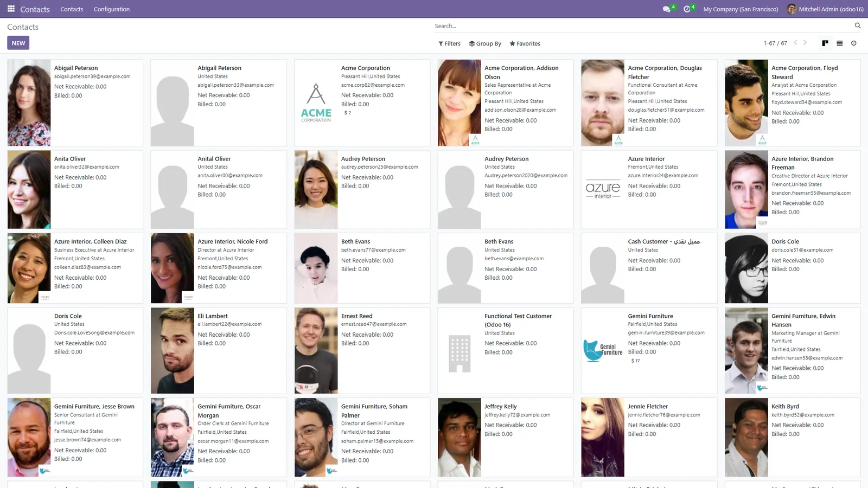The width and height of the screenshot is (868, 488).
Task: Click the NEW button
Action: pos(18,43)
